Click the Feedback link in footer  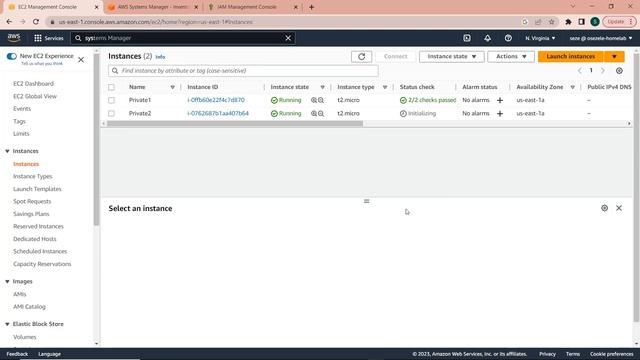pyautogui.click(x=17, y=354)
